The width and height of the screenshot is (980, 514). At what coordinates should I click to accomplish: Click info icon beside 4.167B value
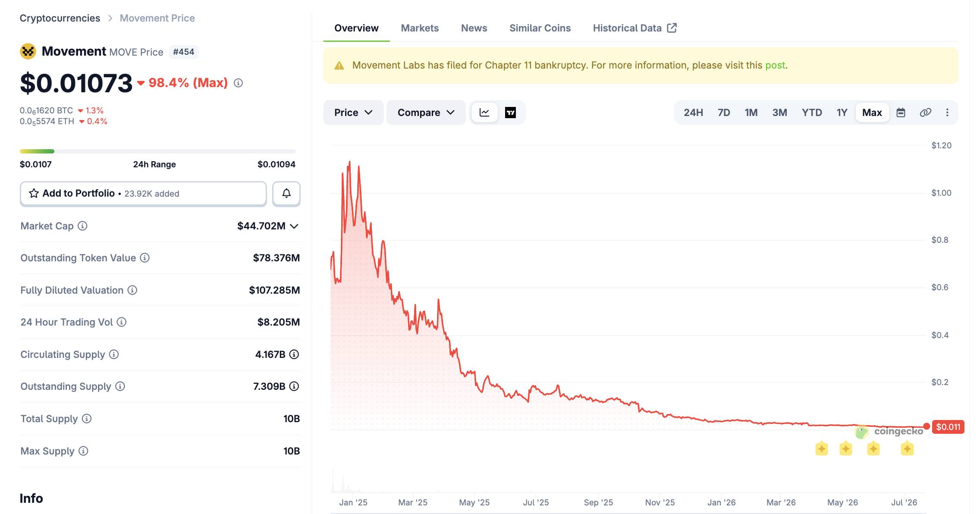pos(294,354)
